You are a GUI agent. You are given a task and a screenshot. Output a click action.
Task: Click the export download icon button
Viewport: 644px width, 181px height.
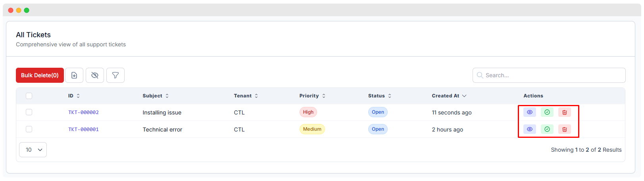coord(74,75)
